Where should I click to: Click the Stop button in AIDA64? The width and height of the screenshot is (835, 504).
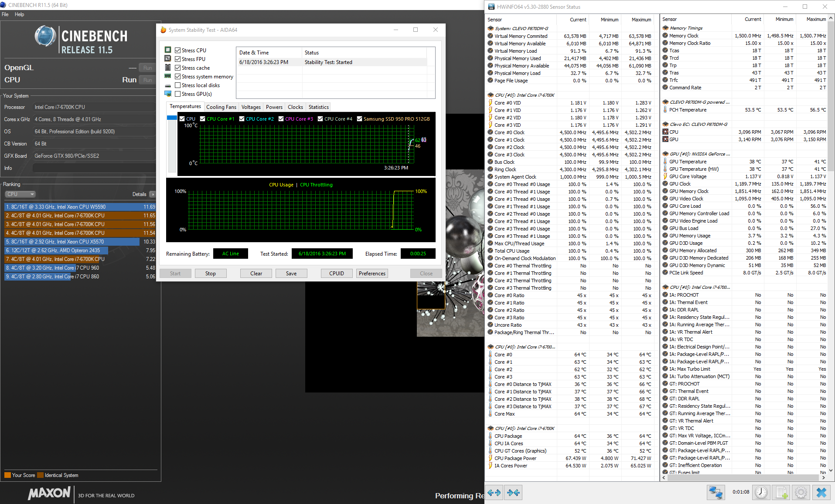coord(211,274)
